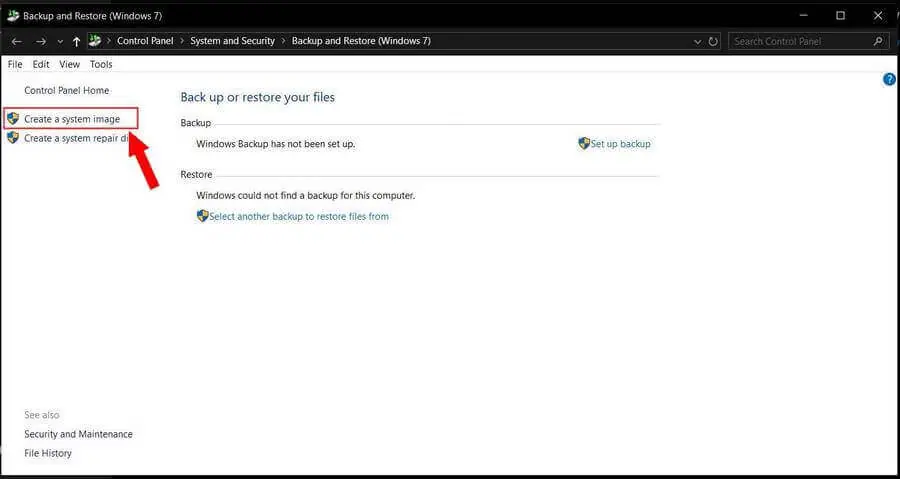The height and width of the screenshot is (479, 900).
Task: Go up one level with Up arrow
Action: click(76, 41)
